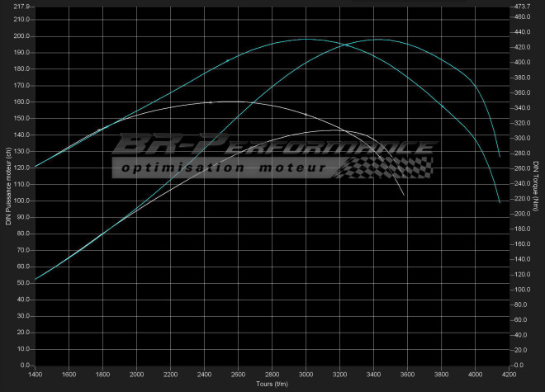Click the 217.9 maximum value on power axis
The image size is (545, 392).
[x=21, y=7]
